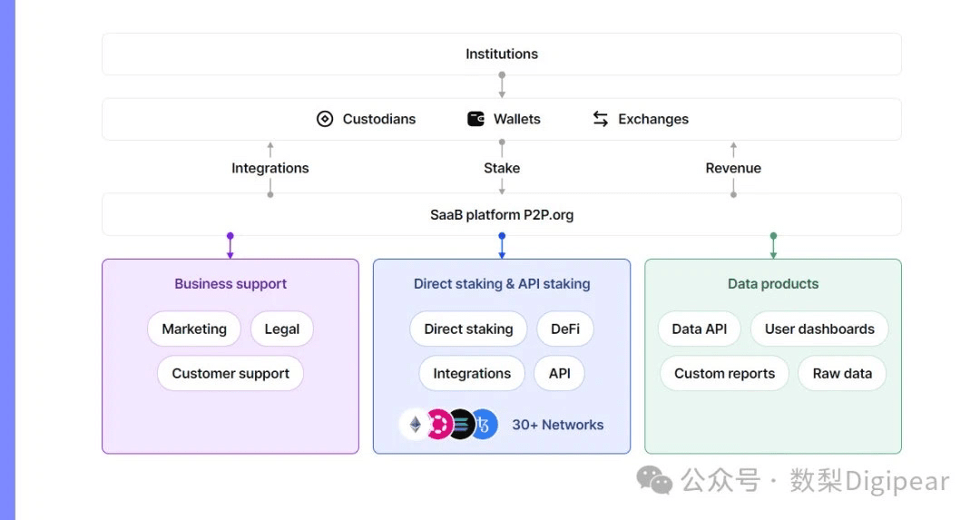Open Customer support

230,373
